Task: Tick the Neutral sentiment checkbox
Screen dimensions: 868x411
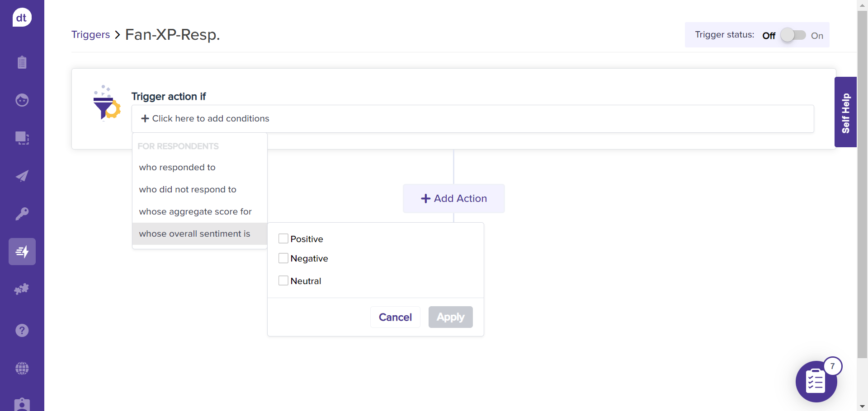Action: [x=283, y=280]
